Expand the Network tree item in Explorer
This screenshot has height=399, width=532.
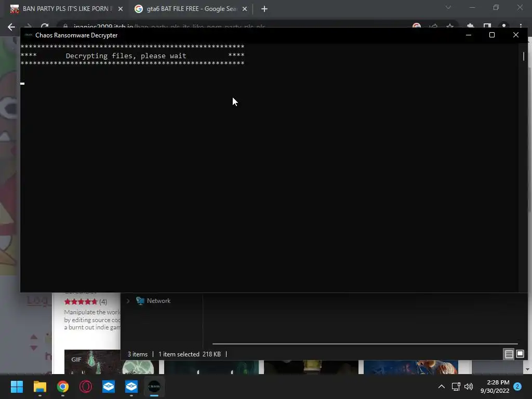[x=128, y=301]
